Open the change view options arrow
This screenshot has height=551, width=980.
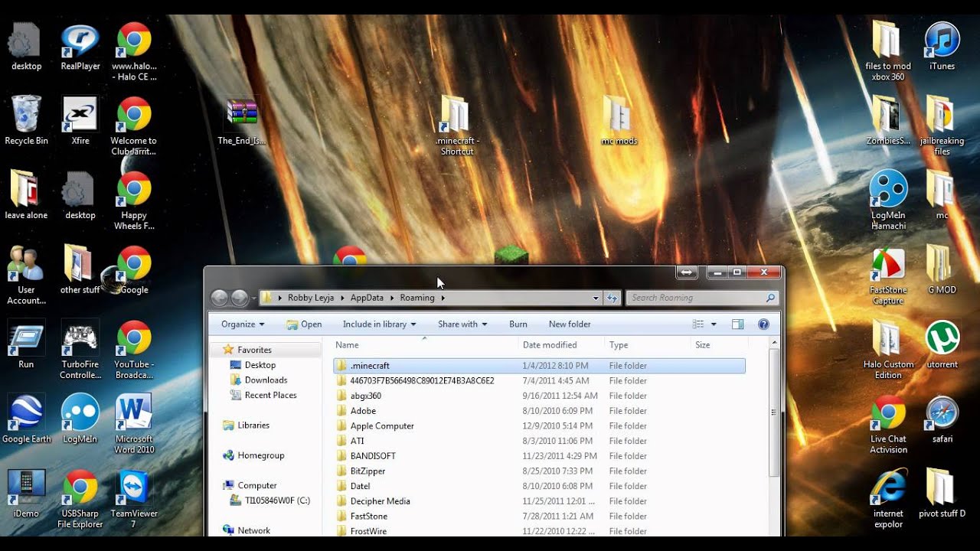pos(714,324)
